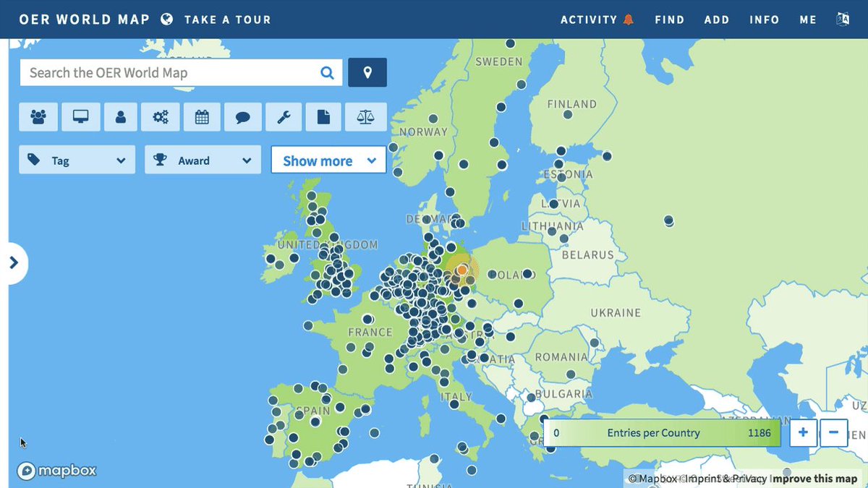The height and width of the screenshot is (488, 868).
Task: Filter by projects gears icon
Action: [161, 116]
